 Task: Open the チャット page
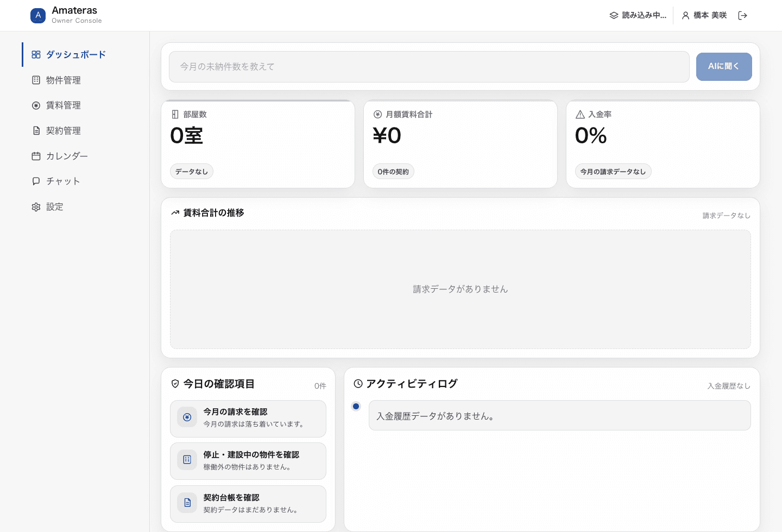click(x=80, y=181)
